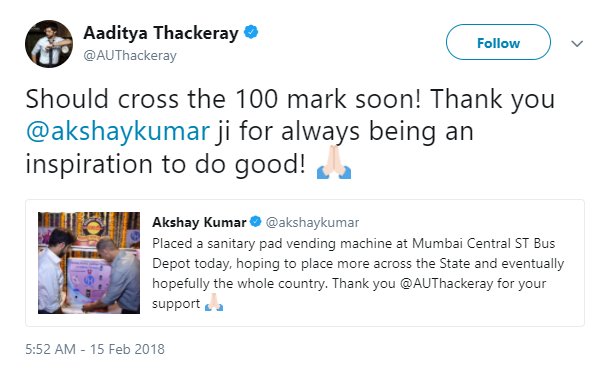Follow Aaditya Thackeray
610x371 pixels.
pyautogui.click(x=498, y=42)
